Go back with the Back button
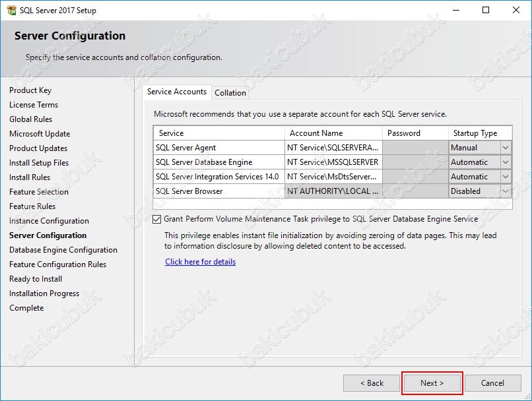Image resolution: width=532 pixels, height=401 pixels. coord(372,383)
